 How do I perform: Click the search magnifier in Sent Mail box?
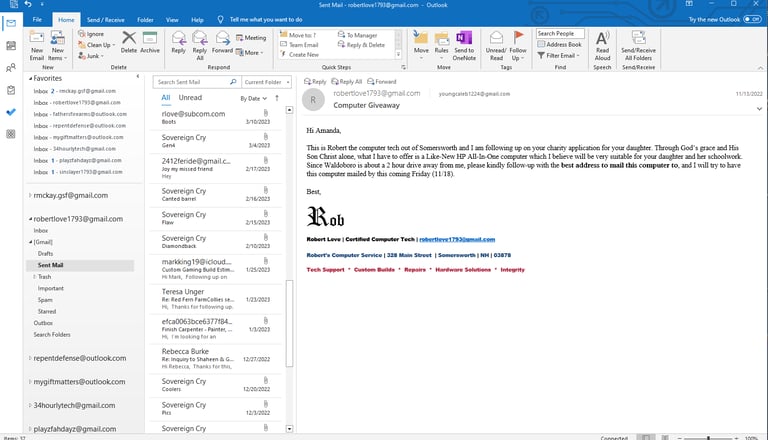(233, 82)
